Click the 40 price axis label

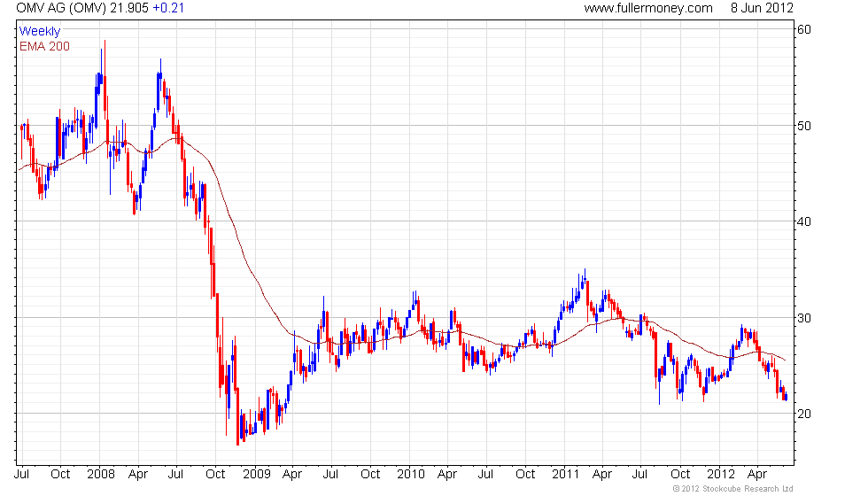[804, 222]
